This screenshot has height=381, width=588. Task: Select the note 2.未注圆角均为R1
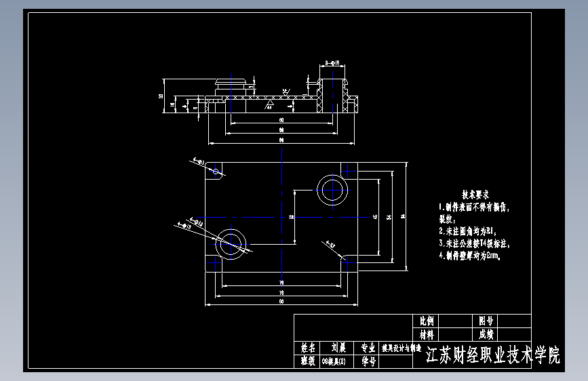(468, 231)
